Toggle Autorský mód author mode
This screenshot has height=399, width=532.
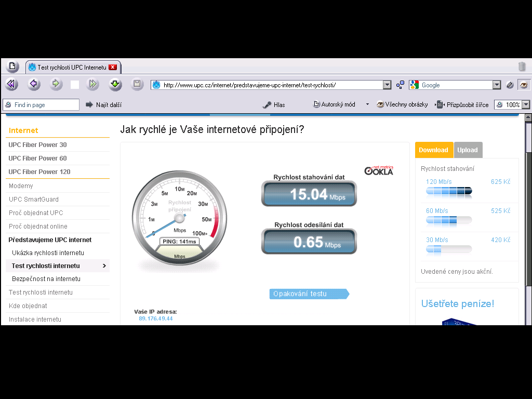point(334,104)
